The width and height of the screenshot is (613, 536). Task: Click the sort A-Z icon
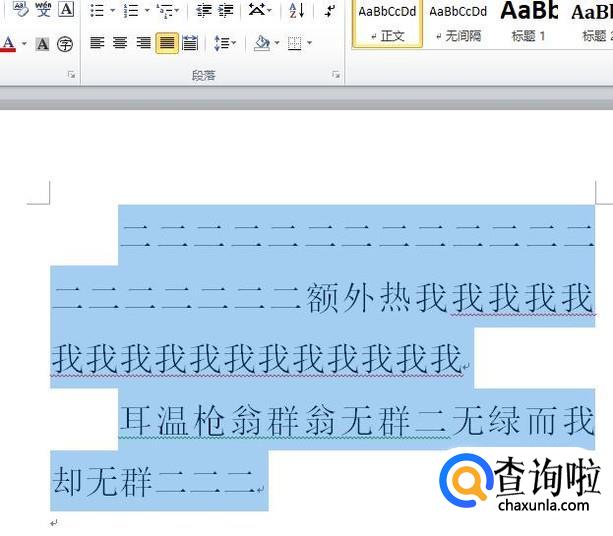pos(296,10)
